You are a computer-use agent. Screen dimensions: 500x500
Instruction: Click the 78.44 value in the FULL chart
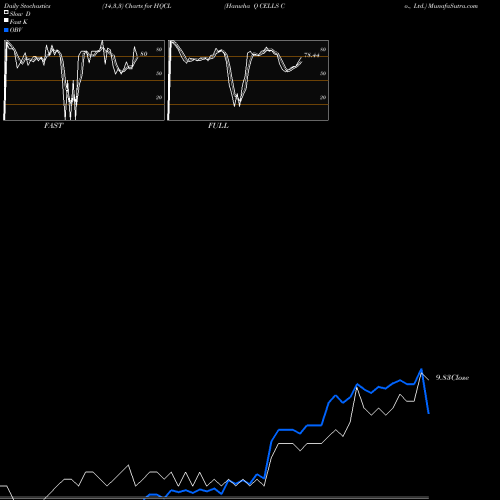[312, 55]
